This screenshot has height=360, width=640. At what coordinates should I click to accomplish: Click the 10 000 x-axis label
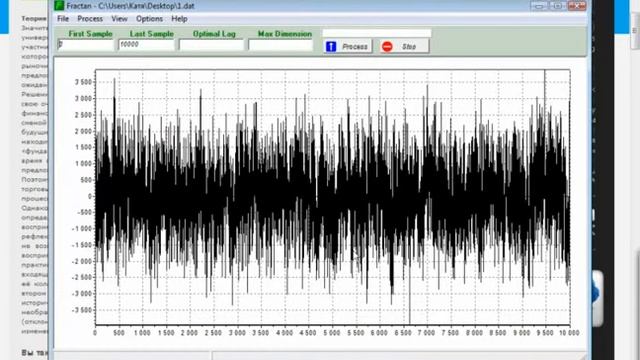(569, 333)
